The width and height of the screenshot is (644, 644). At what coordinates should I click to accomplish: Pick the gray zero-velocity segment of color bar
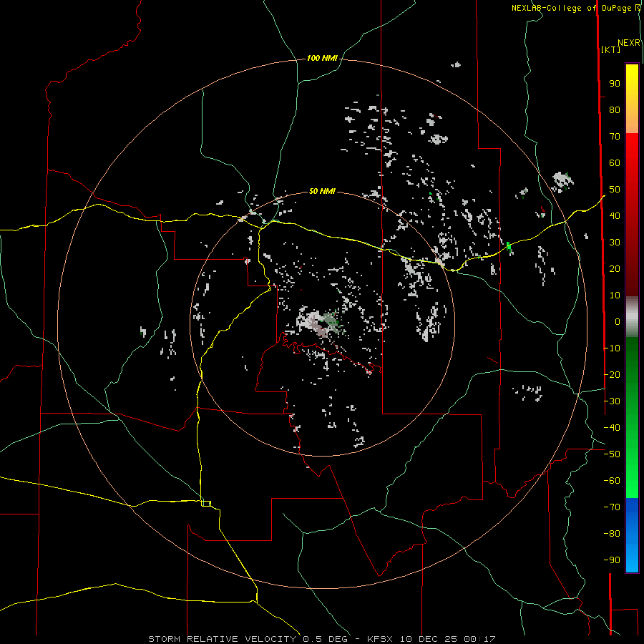632,317
